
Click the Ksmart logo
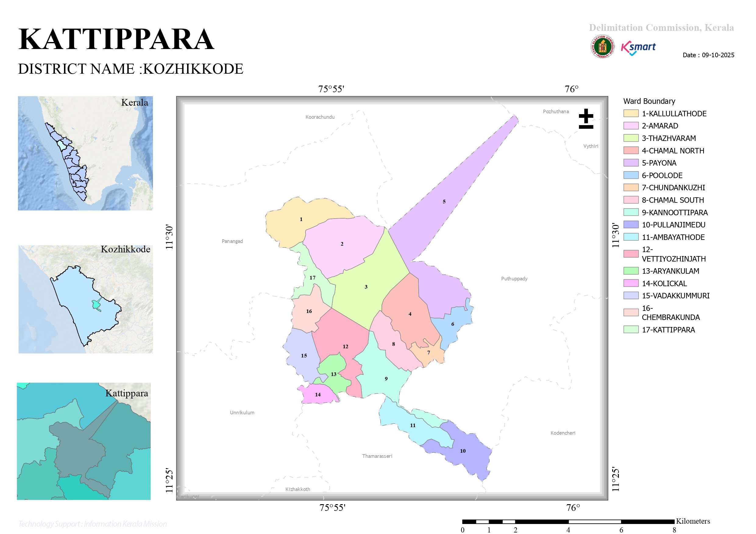pyautogui.click(x=638, y=48)
